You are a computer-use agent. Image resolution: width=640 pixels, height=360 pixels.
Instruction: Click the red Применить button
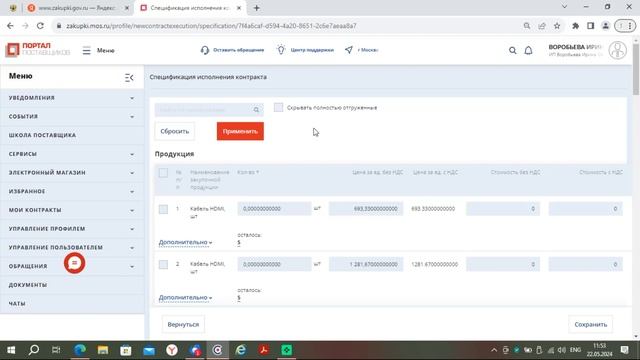pyautogui.click(x=240, y=131)
